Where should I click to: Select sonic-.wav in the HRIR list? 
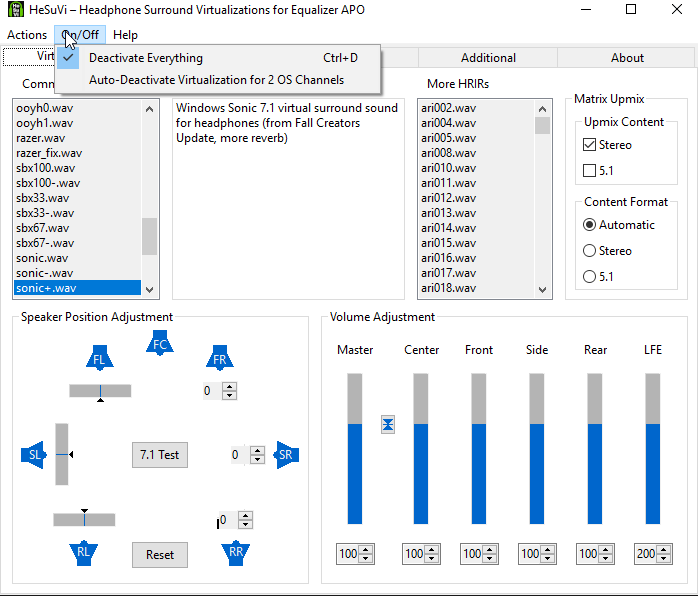point(77,273)
